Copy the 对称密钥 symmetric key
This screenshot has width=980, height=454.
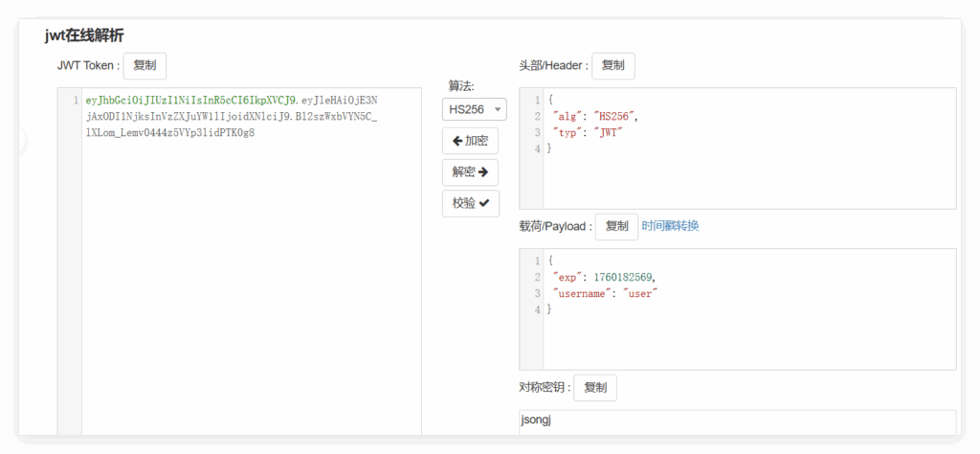[594, 387]
